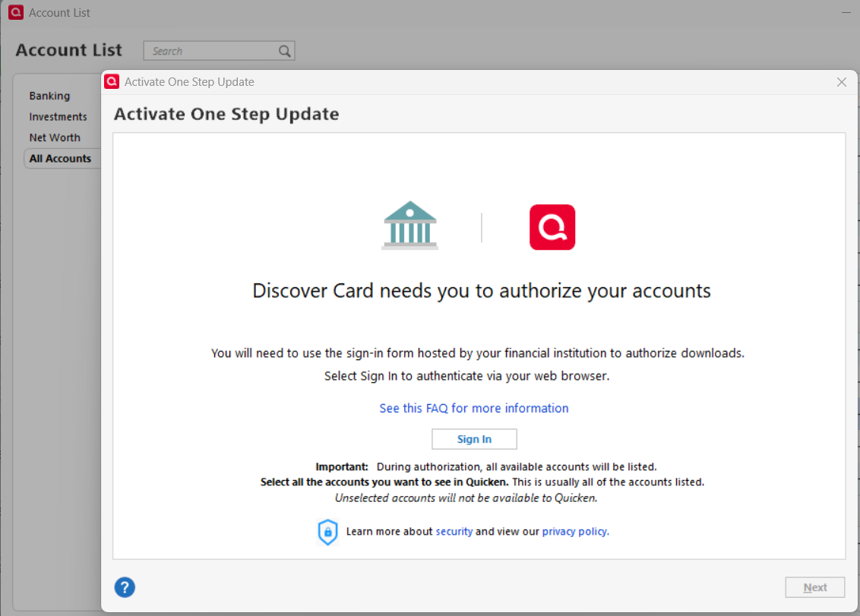This screenshot has height=616, width=860.
Task: Click the Next button
Action: pyautogui.click(x=814, y=587)
